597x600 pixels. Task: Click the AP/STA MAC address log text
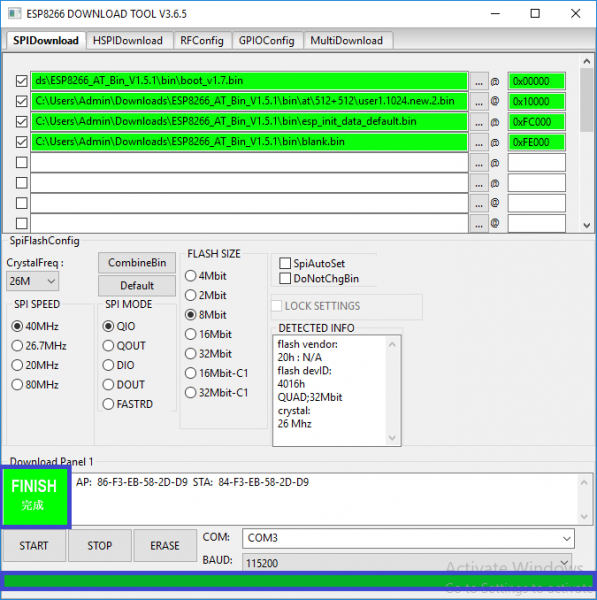coord(192,482)
